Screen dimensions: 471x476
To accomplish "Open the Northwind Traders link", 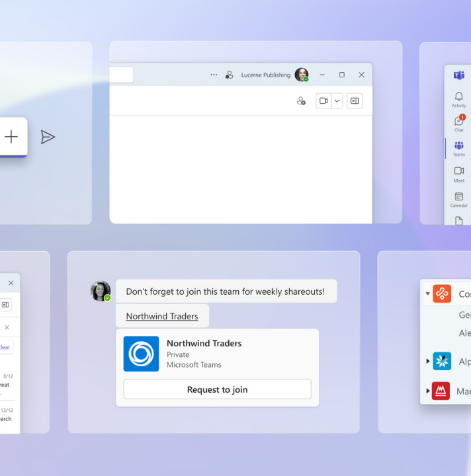I will pyautogui.click(x=162, y=316).
